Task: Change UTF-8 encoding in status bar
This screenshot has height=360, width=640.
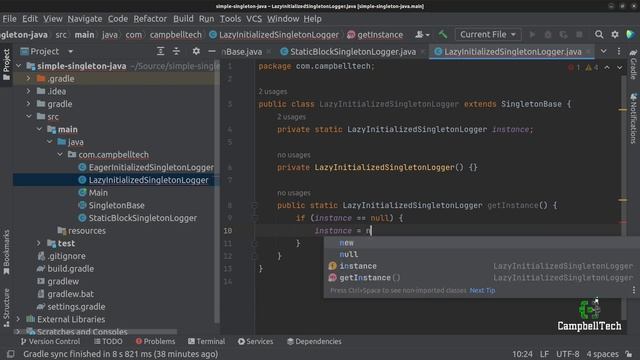Action: coord(567,354)
